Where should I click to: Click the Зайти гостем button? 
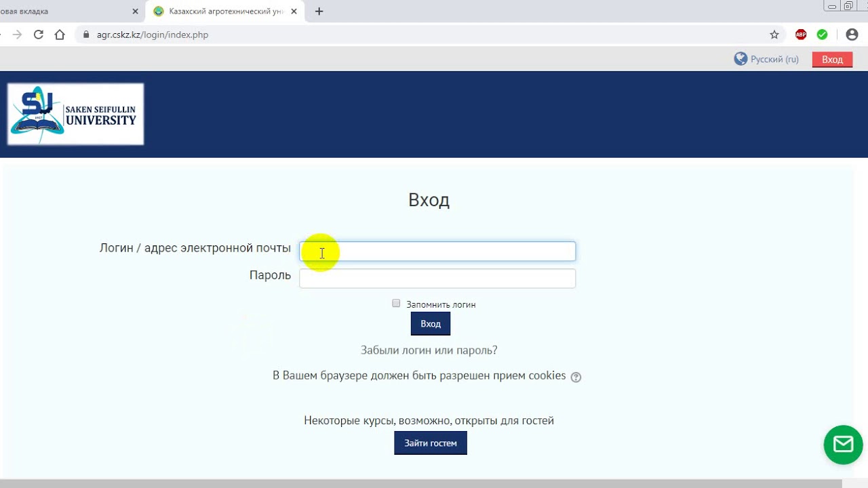click(431, 443)
